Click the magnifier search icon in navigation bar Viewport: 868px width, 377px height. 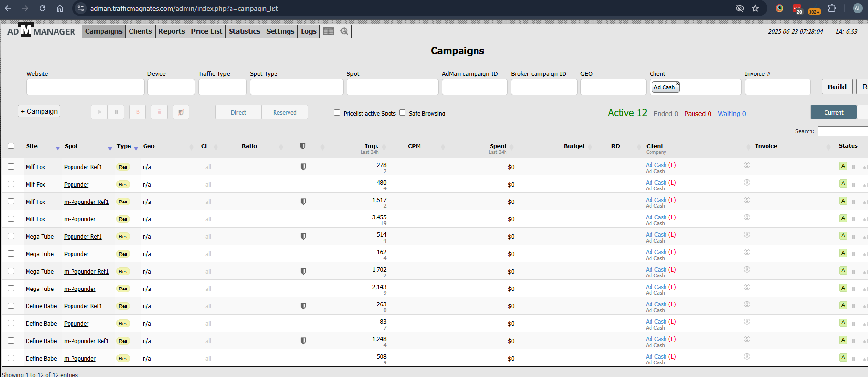click(x=344, y=31)
